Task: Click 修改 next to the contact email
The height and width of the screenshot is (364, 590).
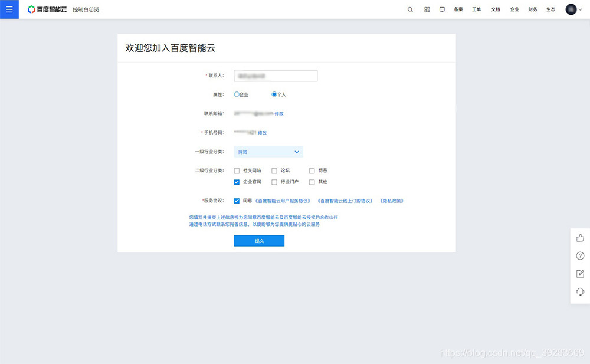Action: (279, 114)
